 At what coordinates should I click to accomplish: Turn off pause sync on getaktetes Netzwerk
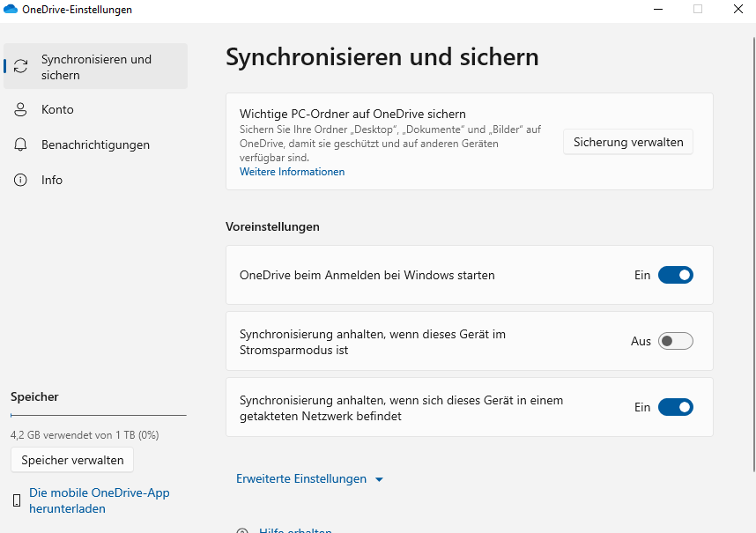point(676,407)
